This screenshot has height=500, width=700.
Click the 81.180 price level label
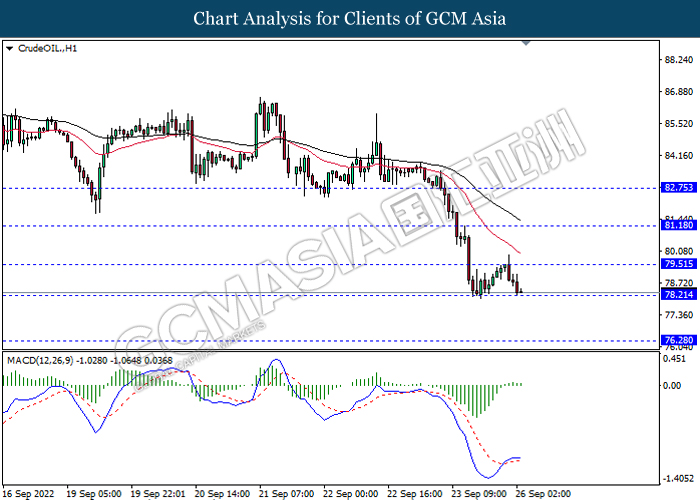click(x=679, y=225)
